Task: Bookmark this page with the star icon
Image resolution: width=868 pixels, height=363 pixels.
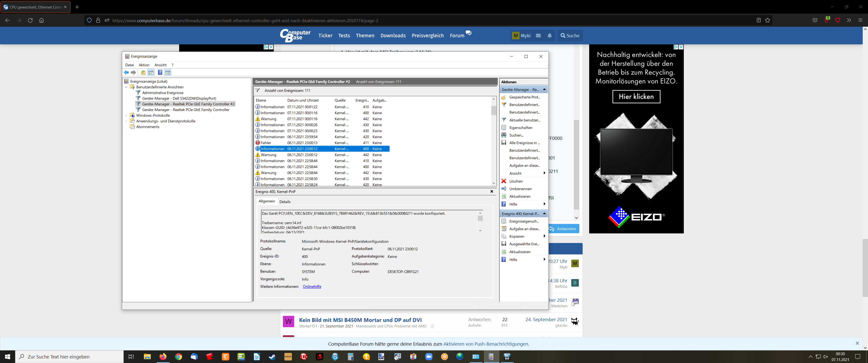Action: [768, 20]
